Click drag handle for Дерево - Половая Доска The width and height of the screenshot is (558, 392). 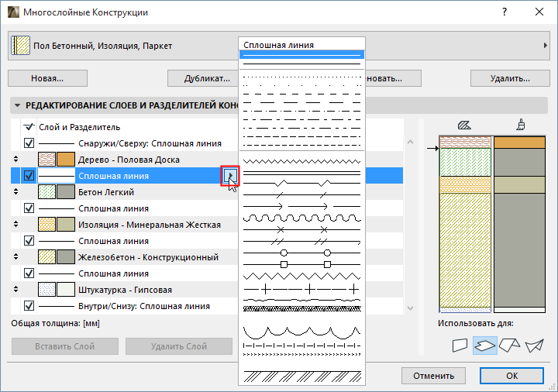[x=15, y=159]
